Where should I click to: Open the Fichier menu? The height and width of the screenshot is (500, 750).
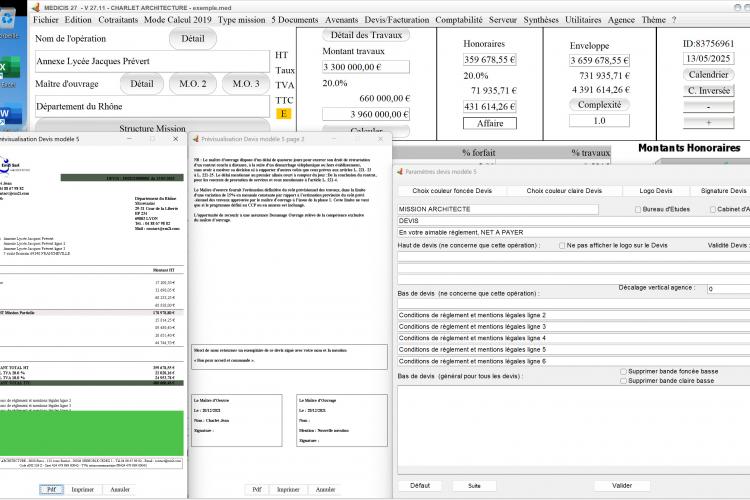45,20
